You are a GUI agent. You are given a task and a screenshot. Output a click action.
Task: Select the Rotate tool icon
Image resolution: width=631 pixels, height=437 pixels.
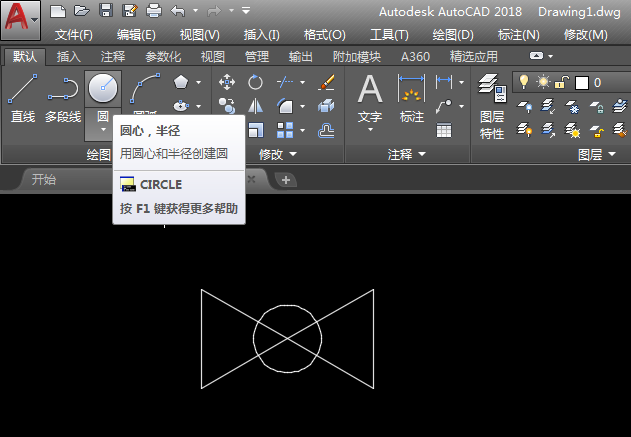tap(255, 82)
